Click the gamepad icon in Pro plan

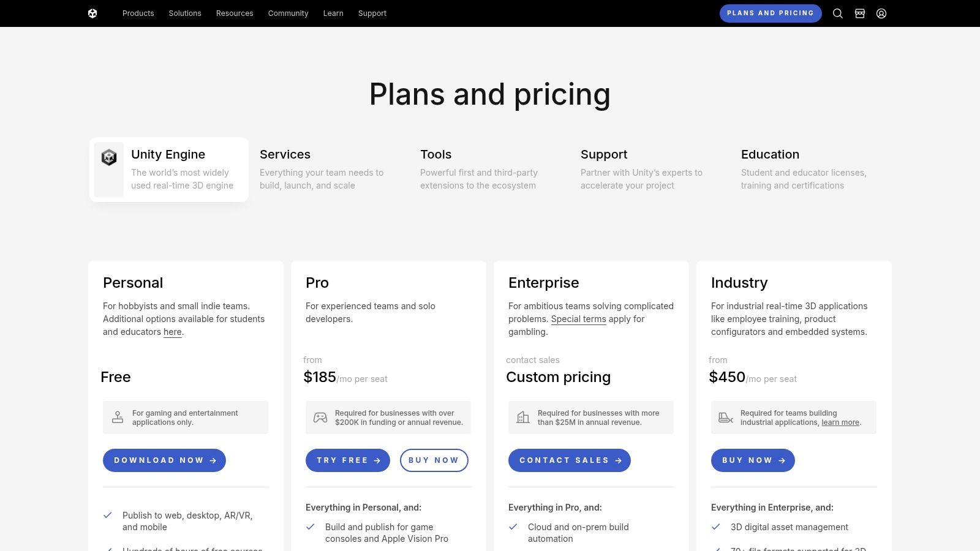click(320, 418)
